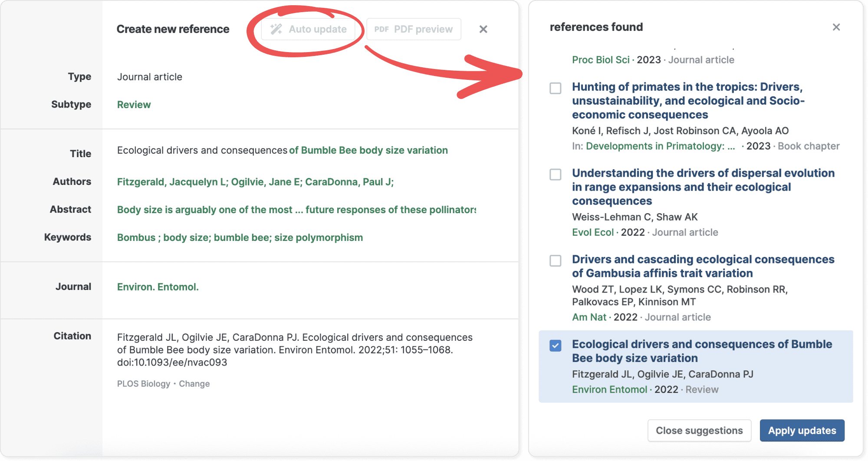Viewport: 868px width, 461px height.
Task: Change the PLOS Biology citation style
Action: point(194,384)
